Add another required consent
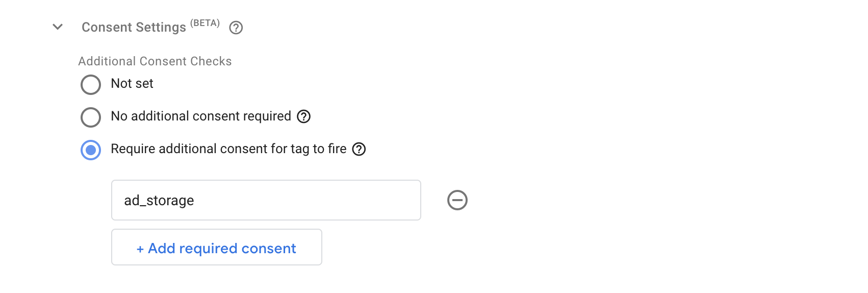The image size is (868, 293). coord(217,247)
